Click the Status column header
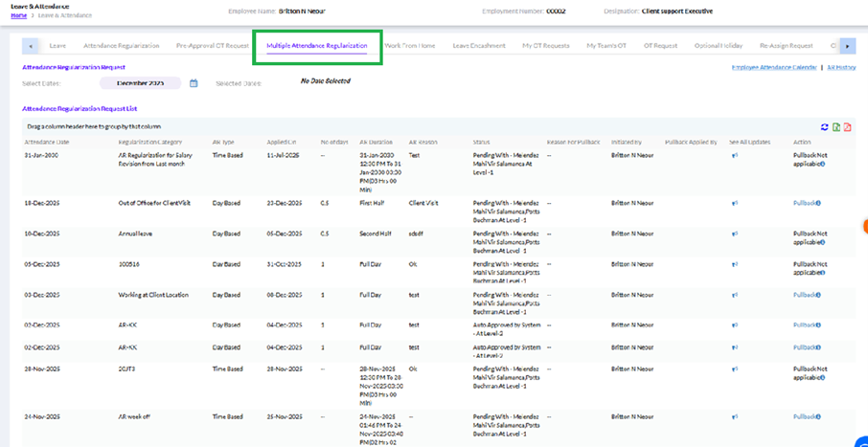This screenshot has height=447, width=868. pyautogui.click(x=481, y=142)
